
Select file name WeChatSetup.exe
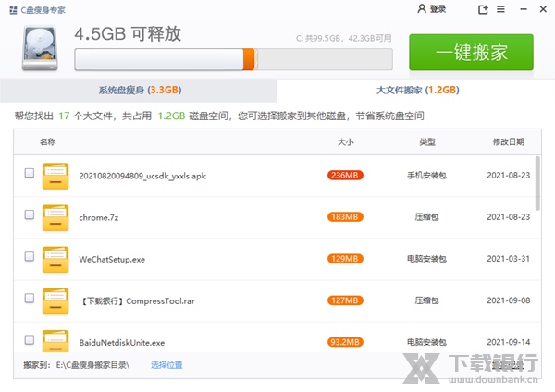[112, 259]
